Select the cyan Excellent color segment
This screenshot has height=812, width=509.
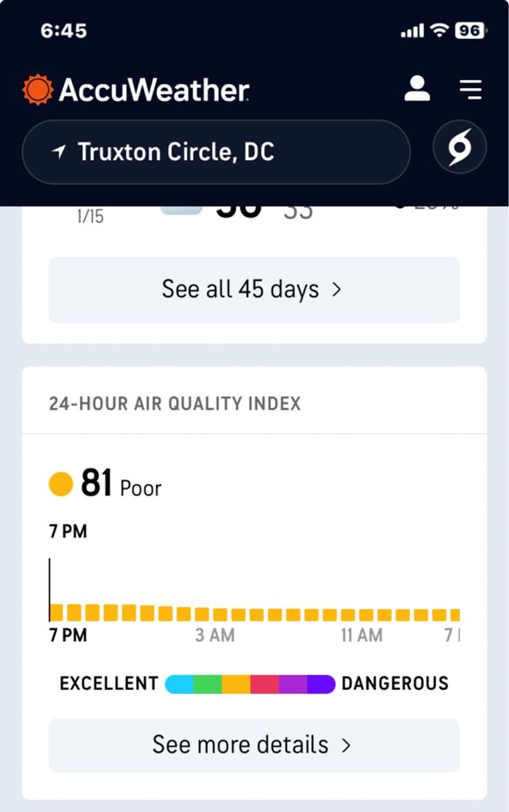pos(179,684)
